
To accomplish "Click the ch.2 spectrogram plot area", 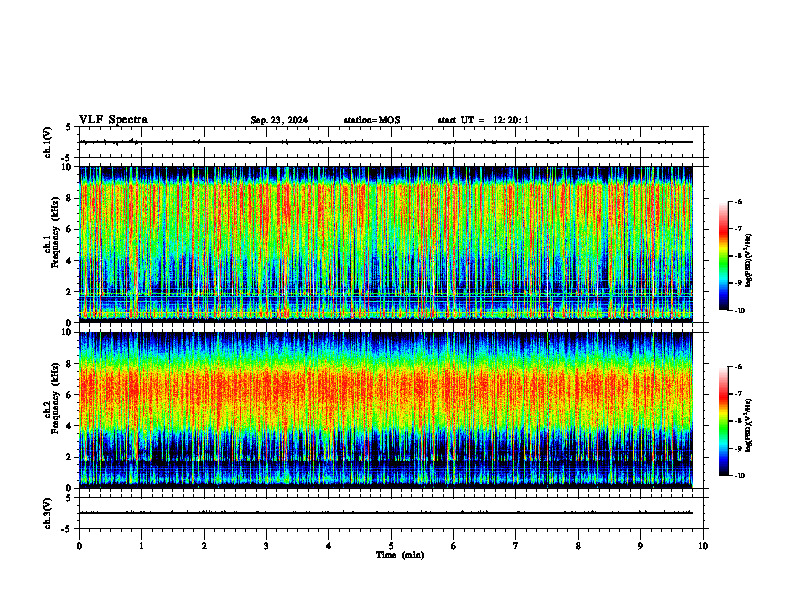I will coord(386,409).
